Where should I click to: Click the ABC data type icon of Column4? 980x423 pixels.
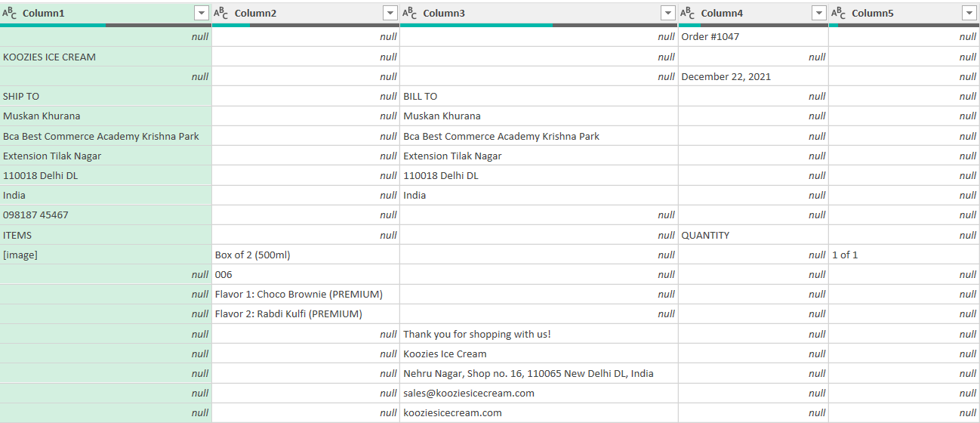pyautogui.click(x=688, y=13)
